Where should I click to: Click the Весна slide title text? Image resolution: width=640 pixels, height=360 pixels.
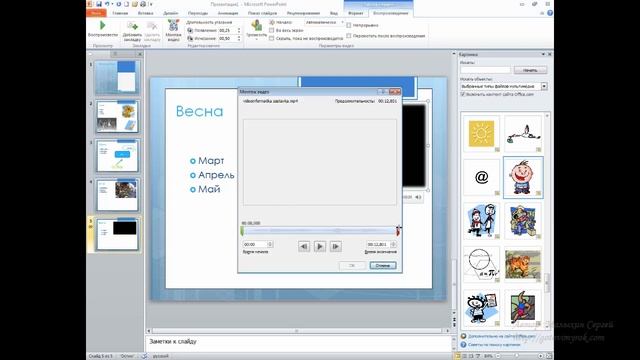click(200, 111)
